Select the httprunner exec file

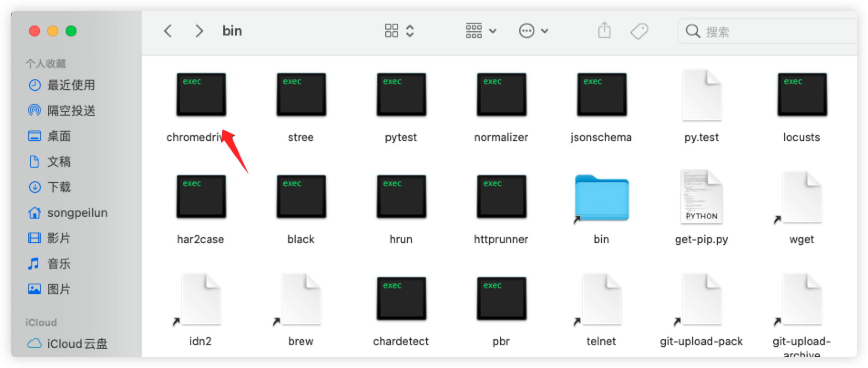(x=501, y=196)
